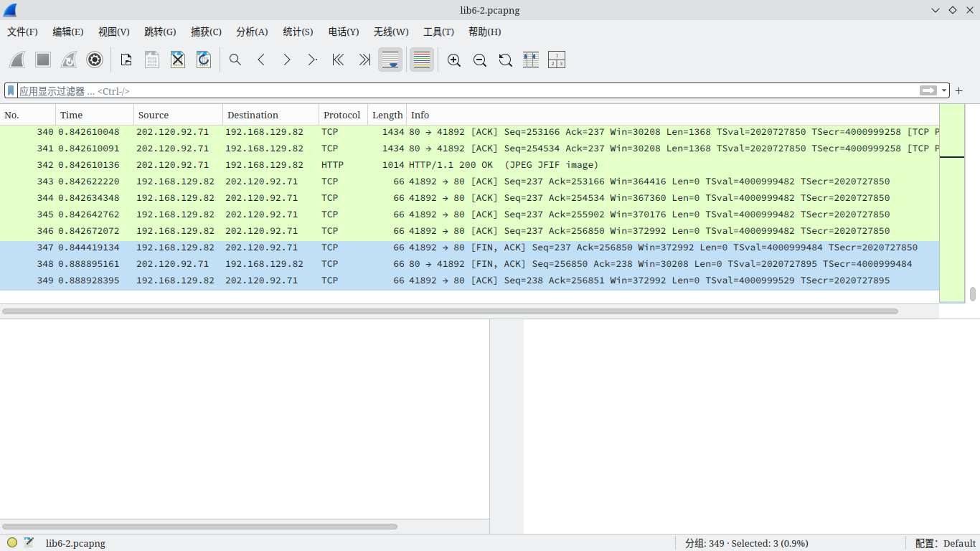Expand the display filter history dropdown
Image resolution: width=980 pixels, height=551 pixels.
944,91
